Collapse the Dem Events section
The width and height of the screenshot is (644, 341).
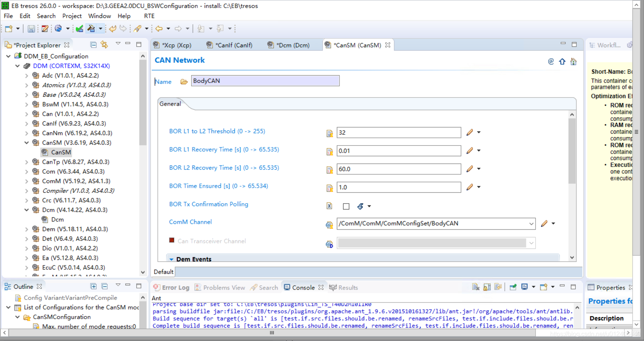click(171, 259)
